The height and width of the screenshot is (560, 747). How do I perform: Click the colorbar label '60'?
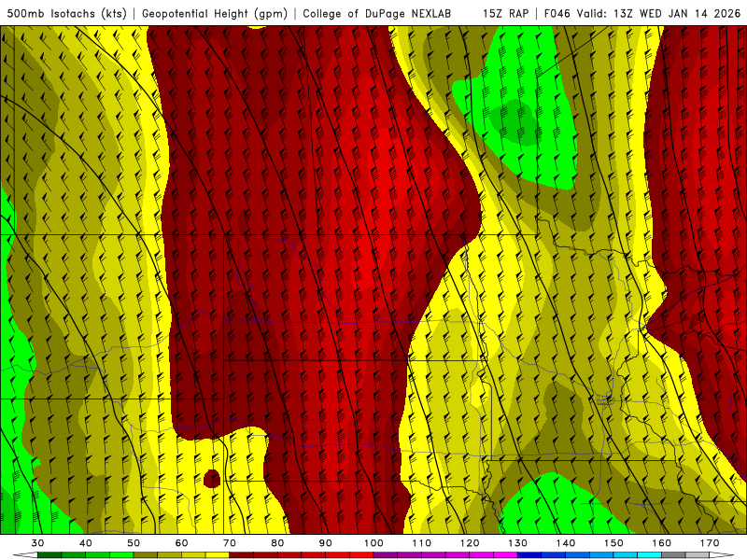point(181,543)
